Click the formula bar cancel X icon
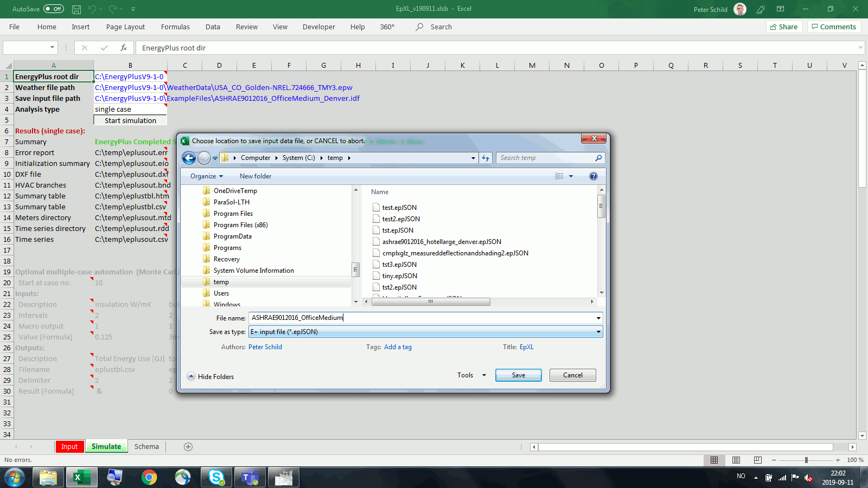868x488 pixels. pos(85,48)
